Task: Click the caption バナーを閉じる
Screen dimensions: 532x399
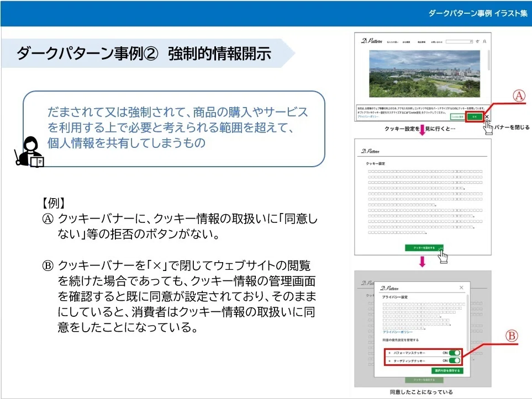Action: pos(512,127)
